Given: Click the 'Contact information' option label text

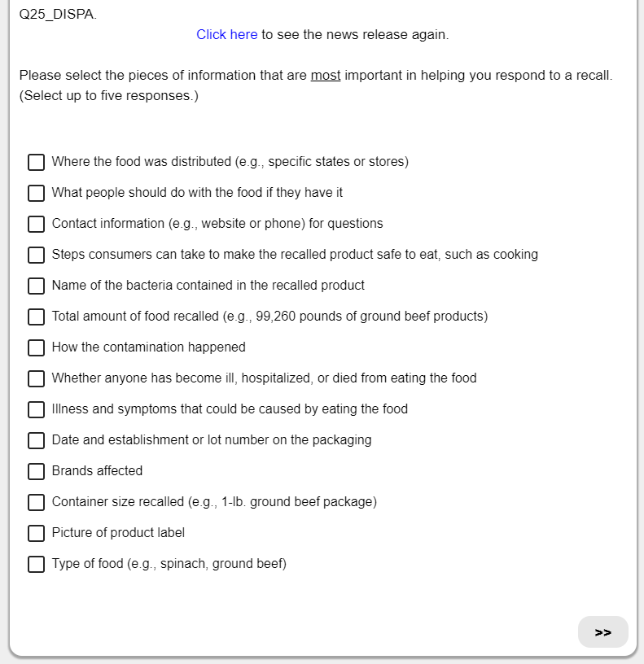Looking at the screenshot, I should tap(217, 224).
